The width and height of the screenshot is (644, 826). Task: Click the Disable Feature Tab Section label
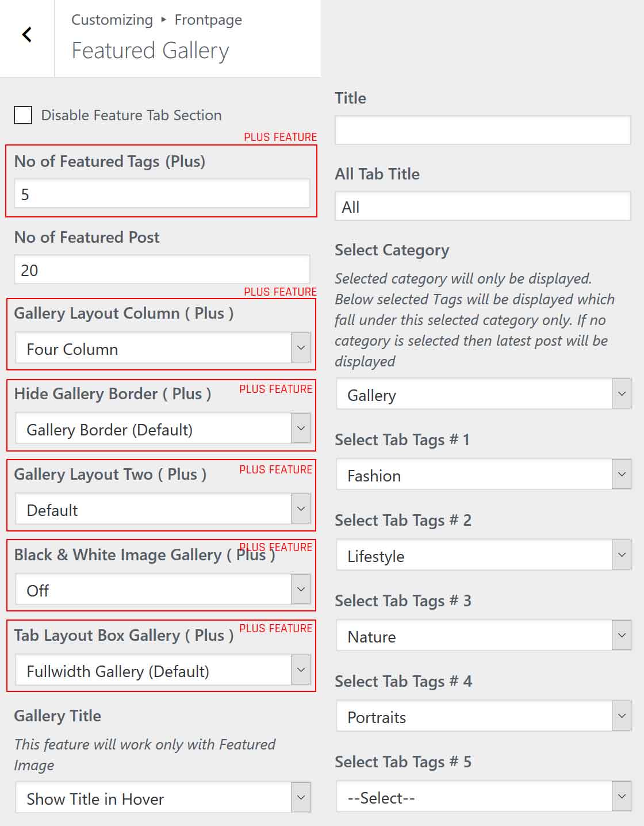point(131,115)
